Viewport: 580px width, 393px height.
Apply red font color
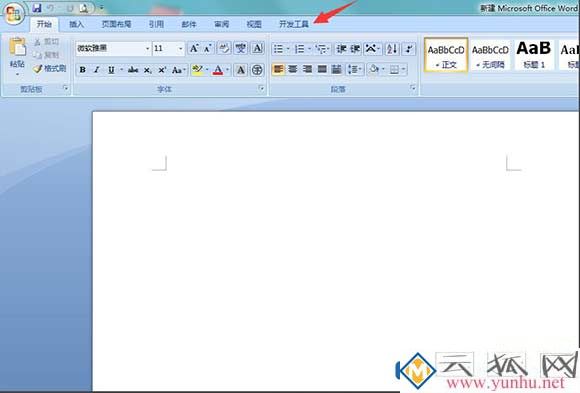point(218,70)
